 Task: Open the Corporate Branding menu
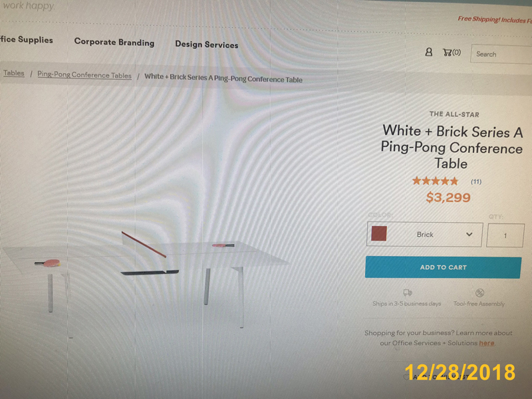pos(114,42)
